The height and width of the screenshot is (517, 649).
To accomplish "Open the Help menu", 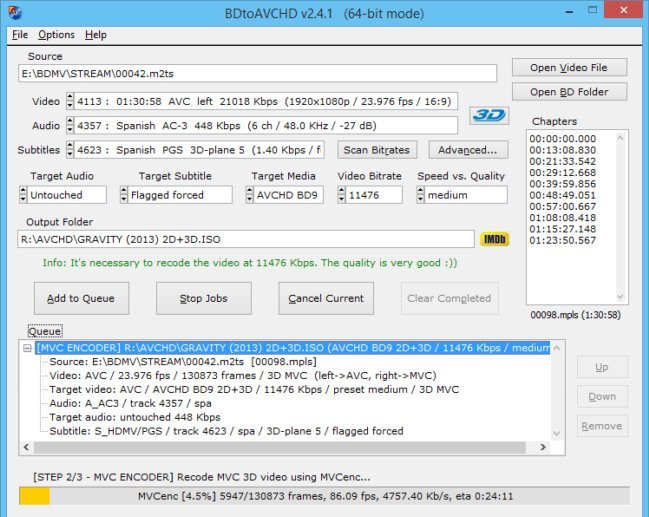I will pyautogui.click(x=96, y=35).
